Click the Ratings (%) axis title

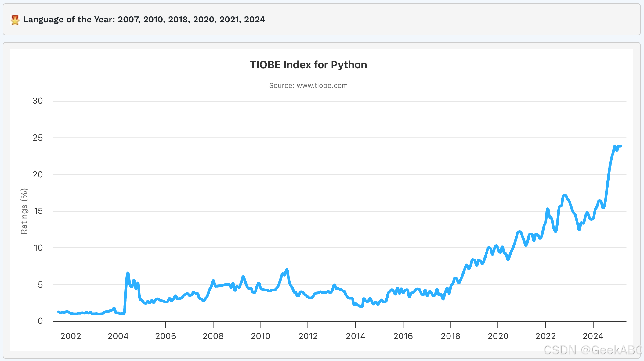pos(24,211)
